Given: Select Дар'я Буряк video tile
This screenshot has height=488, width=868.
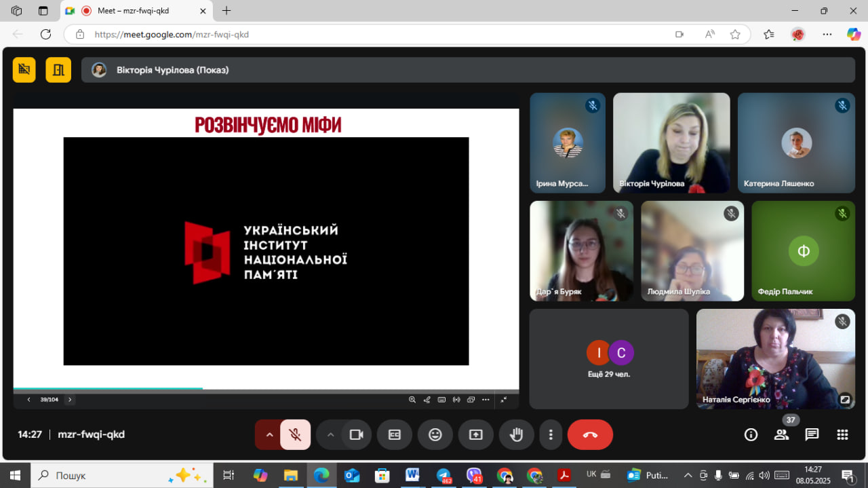Looking at the screenshot, I should [x=581, y=250].
